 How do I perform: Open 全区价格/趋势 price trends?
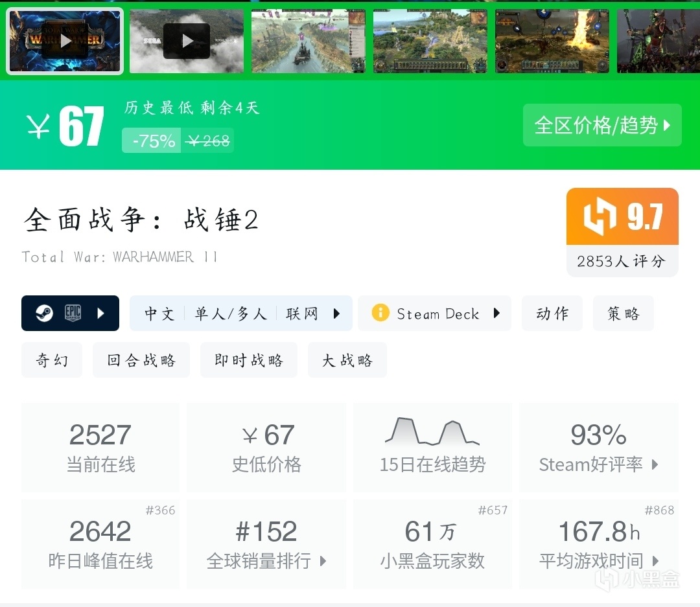(x=602, y=125)
